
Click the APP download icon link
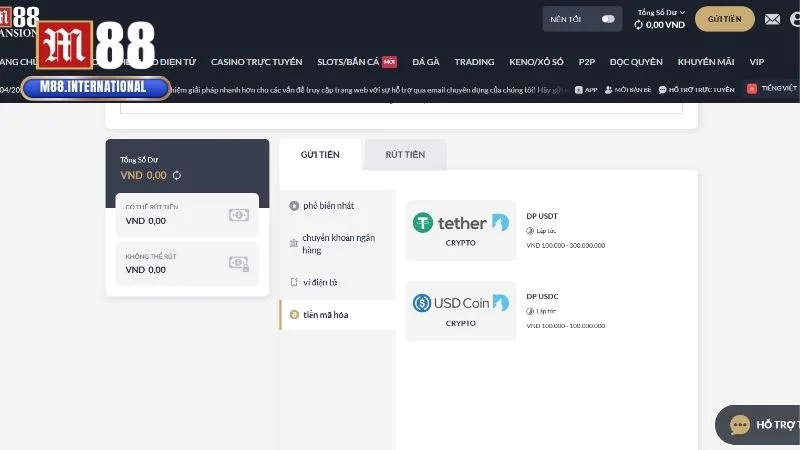pyautogui.click(x=586, y=90)
